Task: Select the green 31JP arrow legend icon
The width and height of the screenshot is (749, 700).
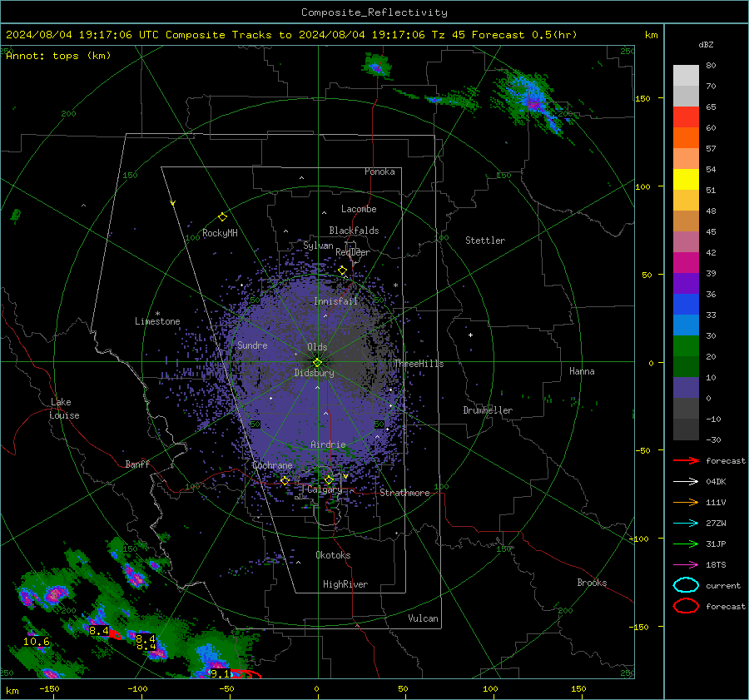Action: coord(686,544)
